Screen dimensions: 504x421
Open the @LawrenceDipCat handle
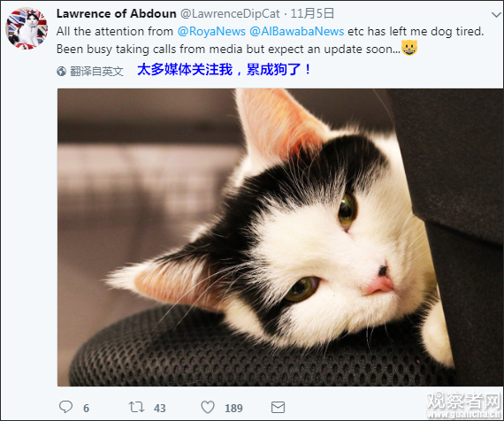(230, 13)
